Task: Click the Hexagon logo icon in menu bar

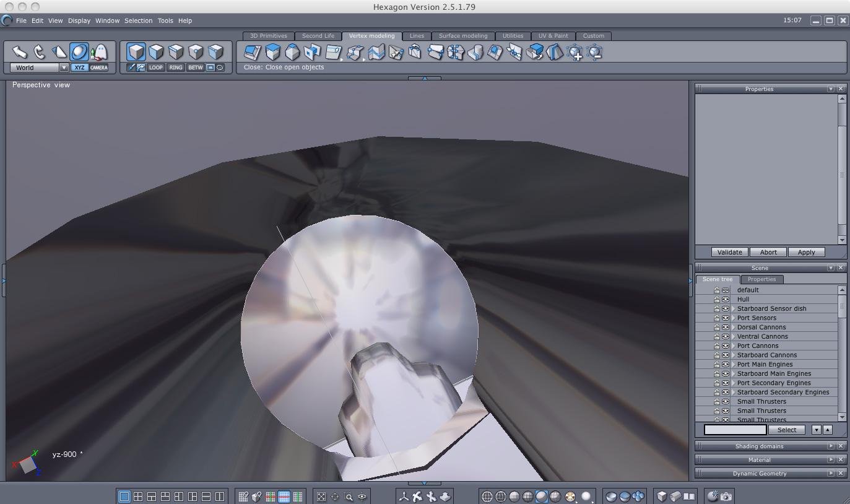Action: pyautogui.click(x=7, y=20)
